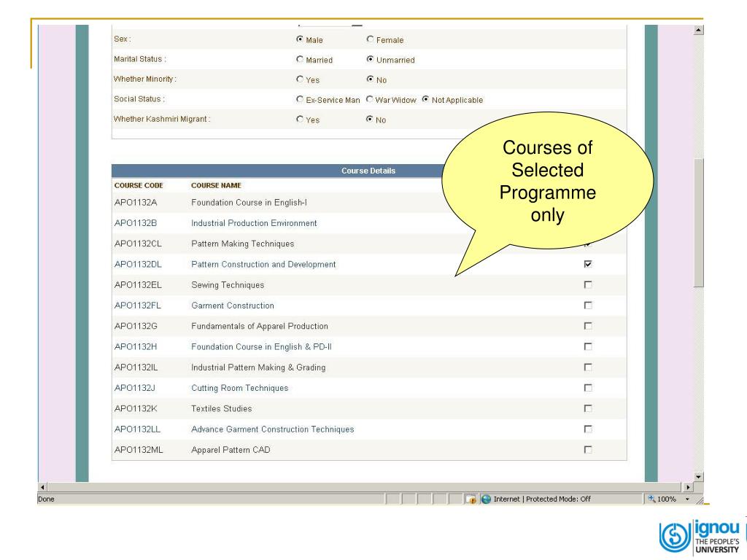Click the IGNOU logo
Screen dimensions: 747x560
click(x=700, y=537)
